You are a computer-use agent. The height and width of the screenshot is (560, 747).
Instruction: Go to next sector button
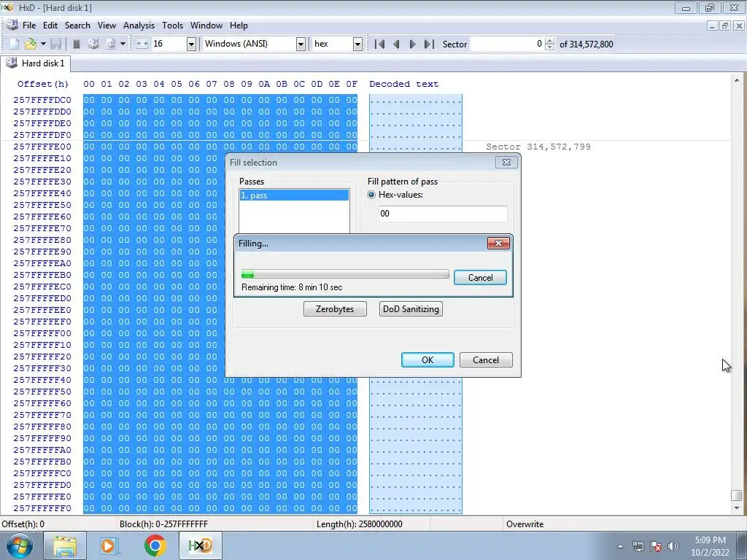click(413, 44)
